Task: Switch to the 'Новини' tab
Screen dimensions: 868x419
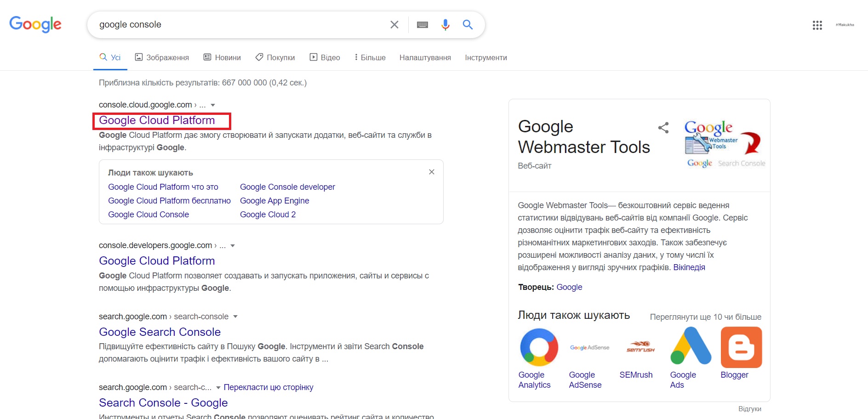Action: tap(222, 57)
